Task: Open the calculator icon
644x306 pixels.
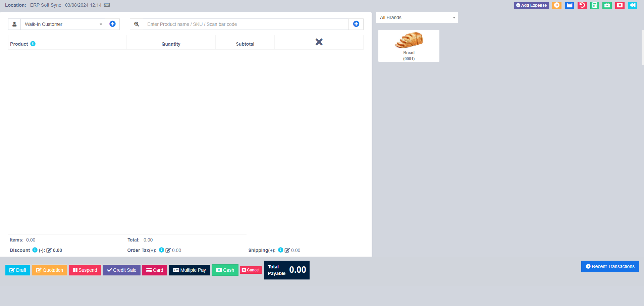Action: point(594,5)
